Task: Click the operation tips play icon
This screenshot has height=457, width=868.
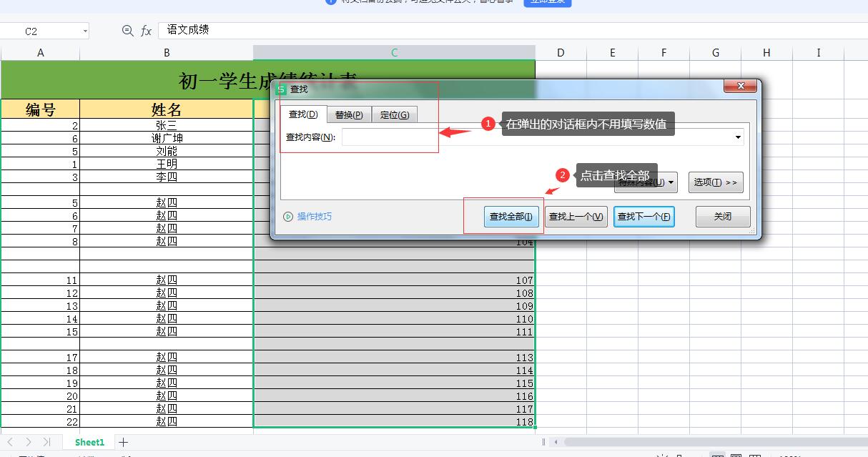Action: pos(288,217)
